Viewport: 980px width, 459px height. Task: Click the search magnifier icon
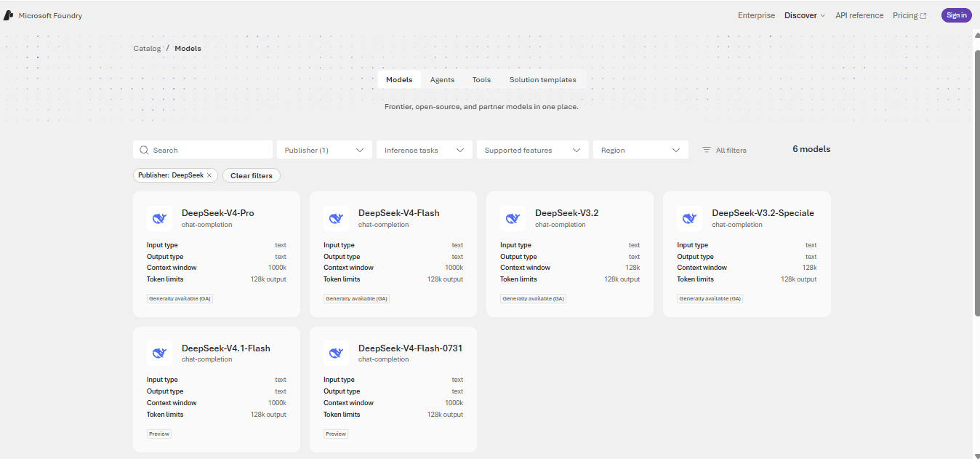tap(144, 150)
